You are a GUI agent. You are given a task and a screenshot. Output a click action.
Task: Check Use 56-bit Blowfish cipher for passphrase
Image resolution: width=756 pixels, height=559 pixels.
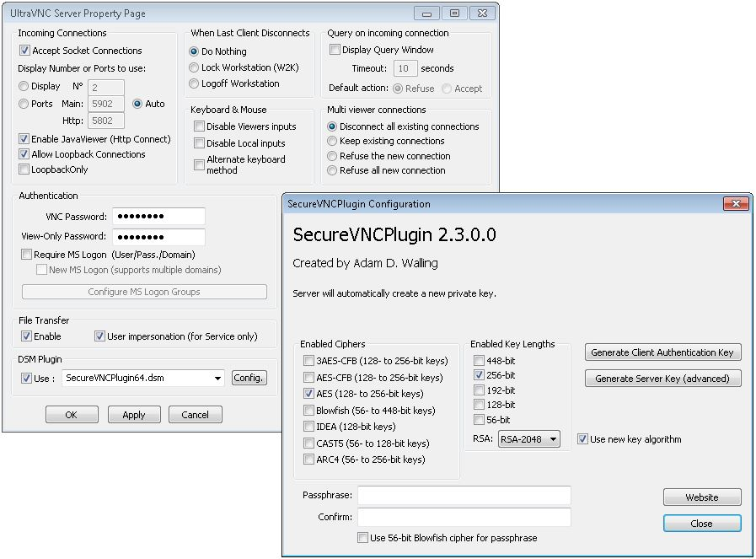pyautogui.click(x=362, y=537)
